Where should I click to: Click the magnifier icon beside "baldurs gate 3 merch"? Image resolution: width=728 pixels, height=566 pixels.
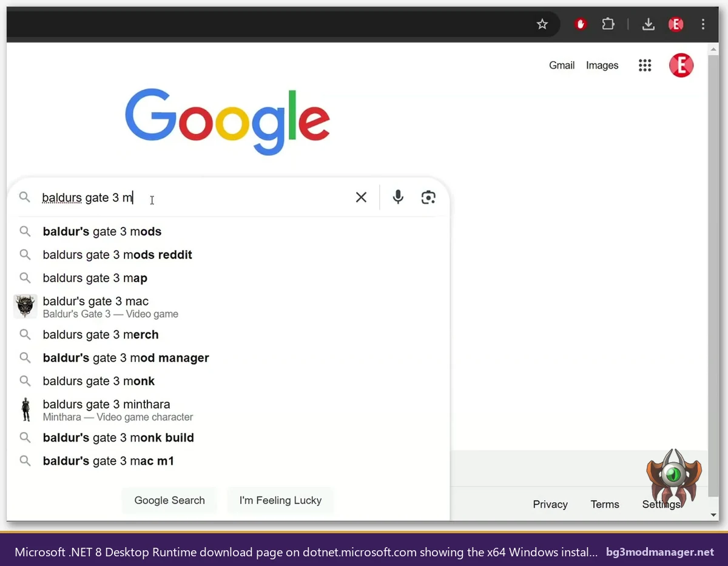[x=25, y=334]
